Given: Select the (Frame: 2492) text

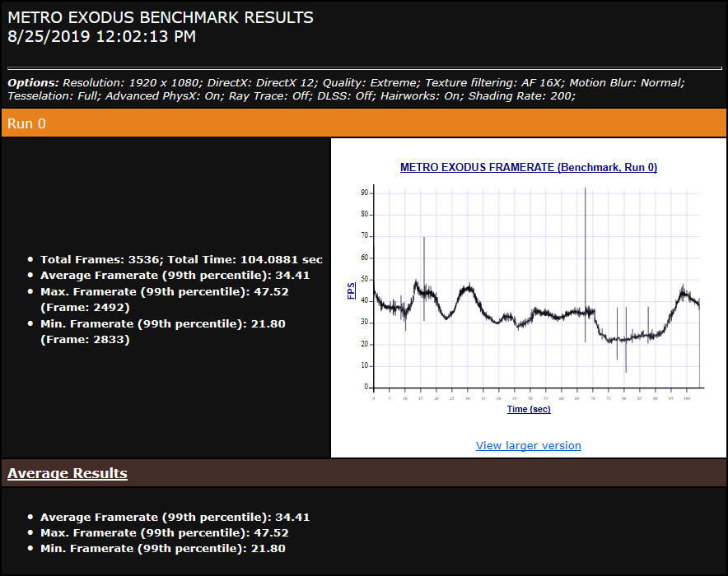Looking at the screenshot, I should point(85,308).
